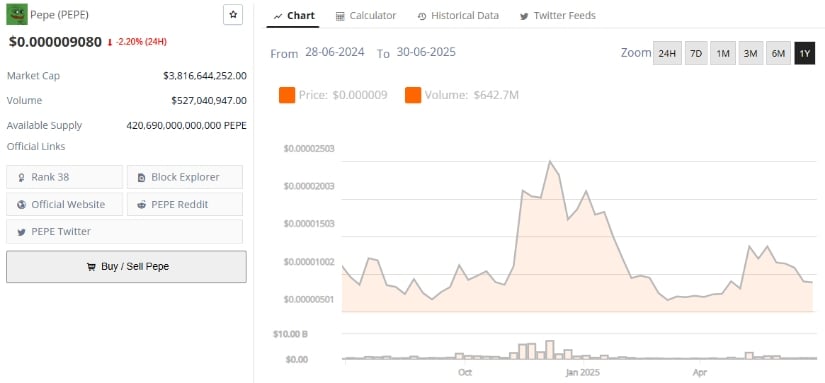Viewport: 825px width, 383px height.
Task: Set zoom to 3M
Action: click(751, 53)
